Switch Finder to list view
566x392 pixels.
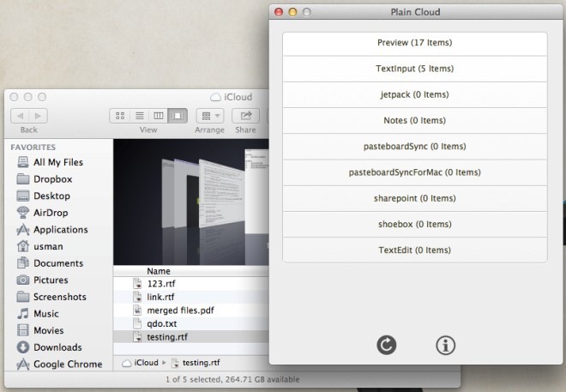(139, 115)
